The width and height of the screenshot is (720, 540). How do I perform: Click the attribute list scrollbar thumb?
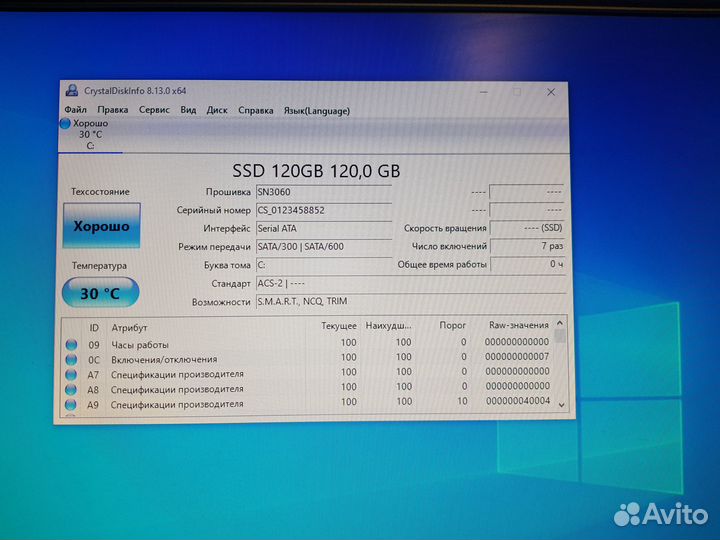click(x=560, y=336)
